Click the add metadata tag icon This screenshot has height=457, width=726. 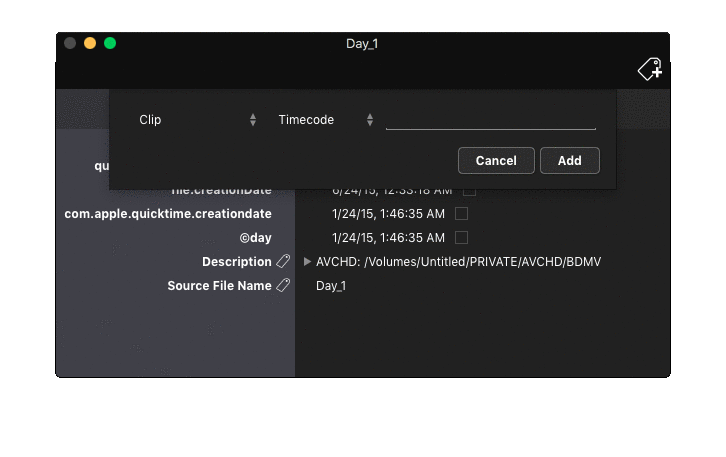[650, 69]
